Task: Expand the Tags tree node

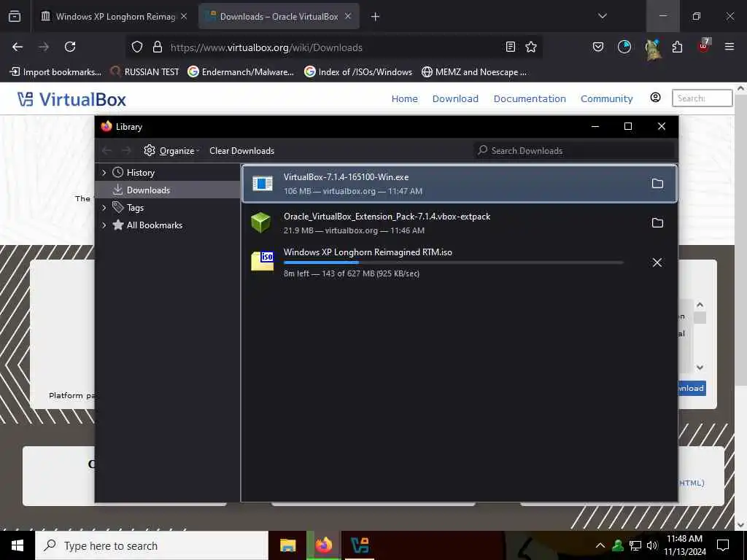Action: coord(104,208)
